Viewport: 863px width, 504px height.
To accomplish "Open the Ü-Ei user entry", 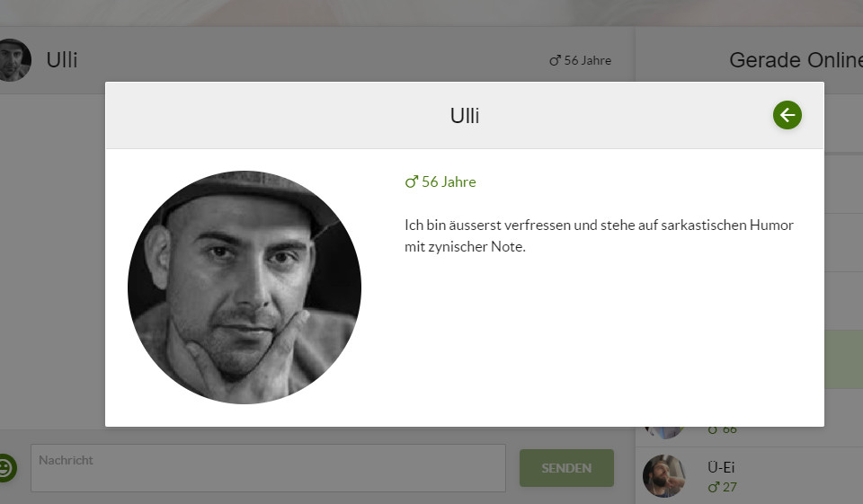I will pos(749,475).
